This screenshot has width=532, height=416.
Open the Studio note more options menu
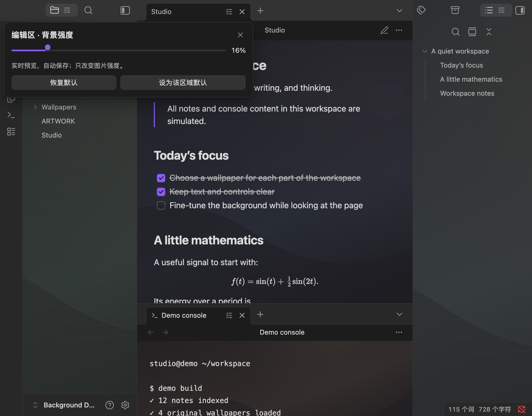click(x=399, y=30)
